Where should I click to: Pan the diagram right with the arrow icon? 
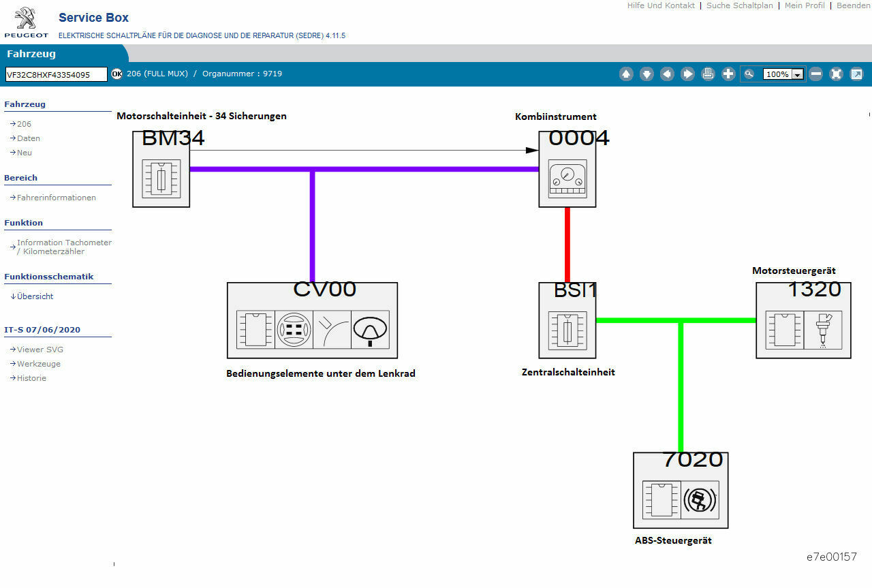[x=687, y=74]
